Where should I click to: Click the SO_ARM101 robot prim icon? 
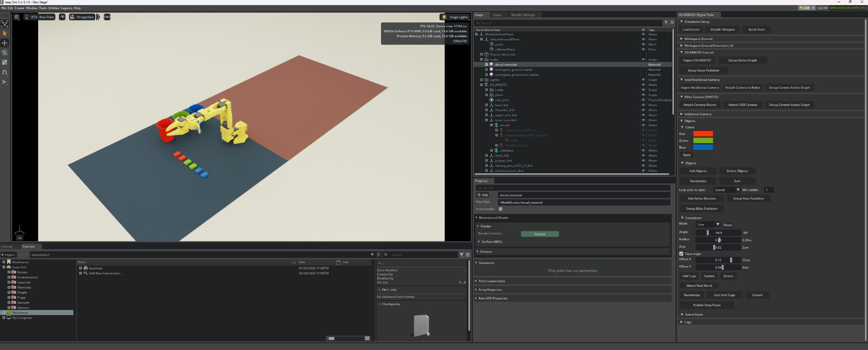(487, 85)
